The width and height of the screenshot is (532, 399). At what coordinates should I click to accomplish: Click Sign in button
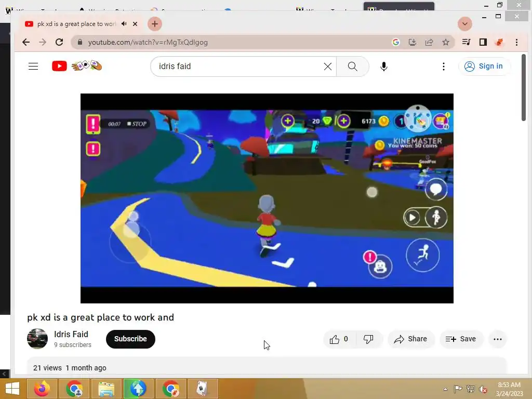coord(484,66)
